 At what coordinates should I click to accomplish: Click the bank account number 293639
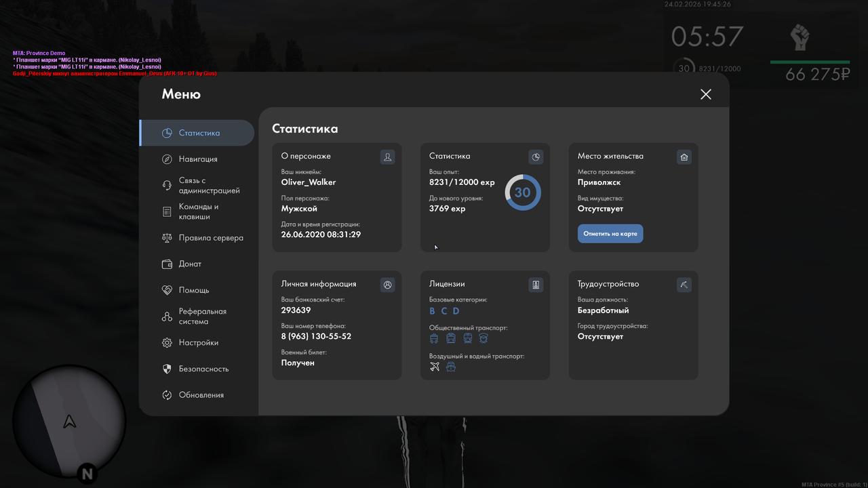coord(296,310)
